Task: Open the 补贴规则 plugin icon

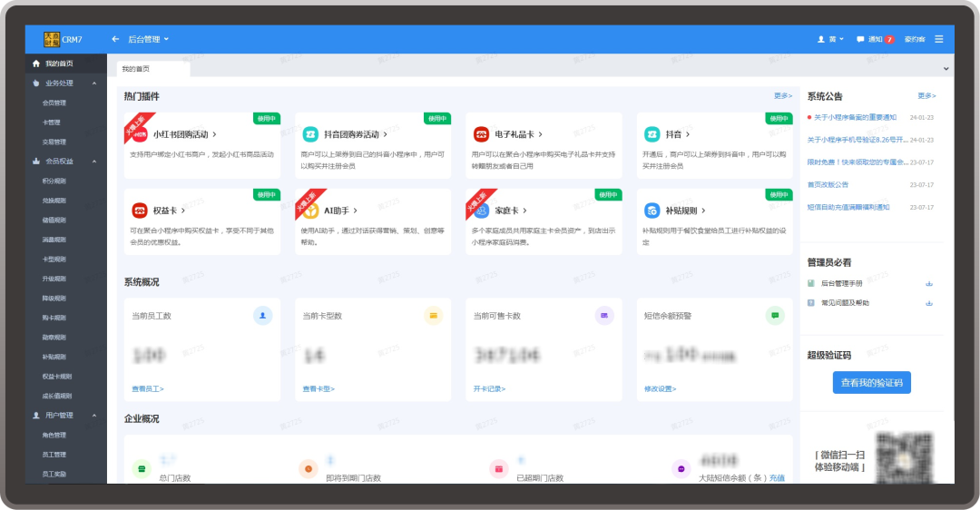Action: (652, 211)
